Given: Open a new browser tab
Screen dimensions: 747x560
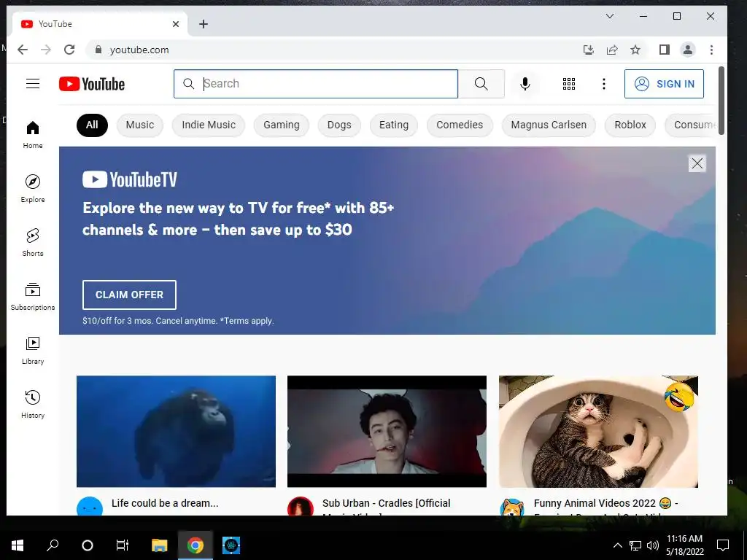Looking at the screenshot, I should tap(204, 24).
